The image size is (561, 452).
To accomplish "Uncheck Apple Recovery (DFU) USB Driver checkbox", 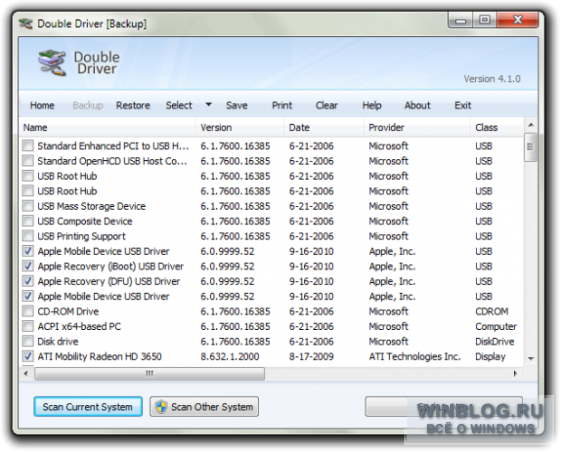I will [28, 281].
